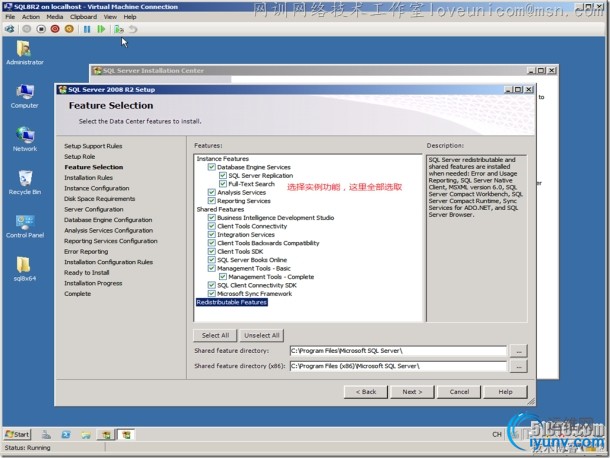Viewport: 610px width, 458px height.
Task: Click the Turn Off VM toolbar icon
Action: [x=41, y=29]
